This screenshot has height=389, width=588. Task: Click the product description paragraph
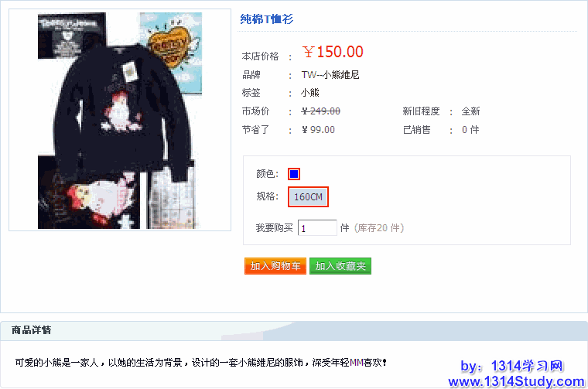click(200, 363)
